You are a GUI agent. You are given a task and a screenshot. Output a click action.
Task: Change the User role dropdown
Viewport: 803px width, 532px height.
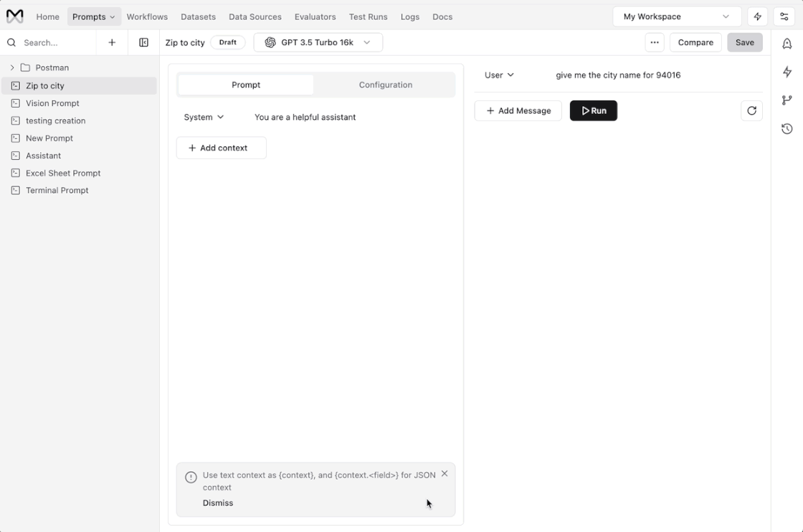[499, 75]
